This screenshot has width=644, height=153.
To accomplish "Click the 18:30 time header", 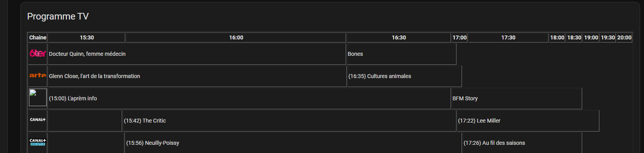I will 574,37.
